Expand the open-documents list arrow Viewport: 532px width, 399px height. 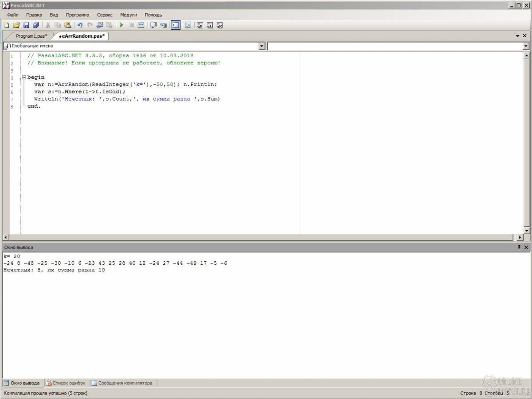click(x=517, y=36)
